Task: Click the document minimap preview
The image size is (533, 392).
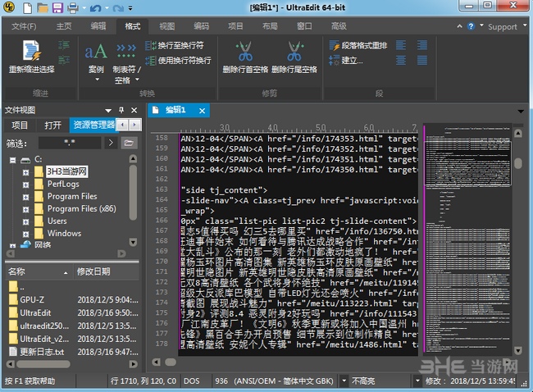Action: pyautogui.click(x=467, y=239)
